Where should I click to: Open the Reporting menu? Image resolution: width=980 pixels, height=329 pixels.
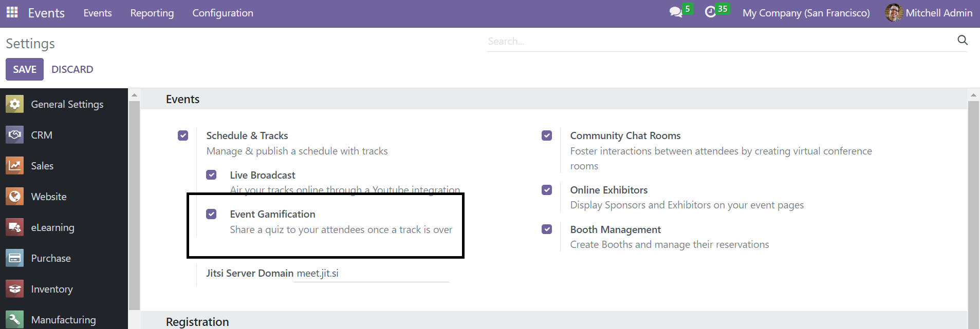[152, 13]
